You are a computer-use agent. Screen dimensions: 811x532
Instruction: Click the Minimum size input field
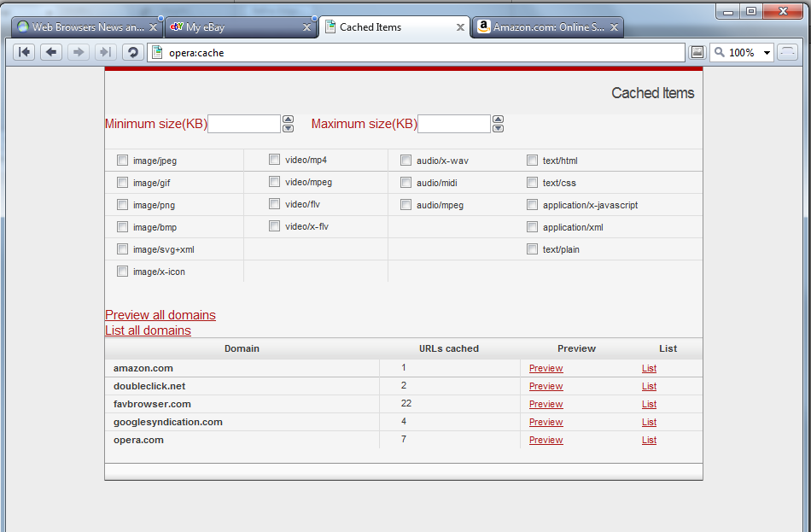pyautogui.click(x=244, y=124)
